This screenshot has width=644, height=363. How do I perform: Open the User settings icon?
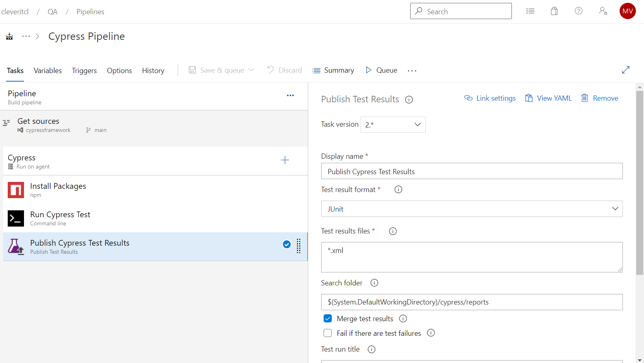click(x=603, y=11)
